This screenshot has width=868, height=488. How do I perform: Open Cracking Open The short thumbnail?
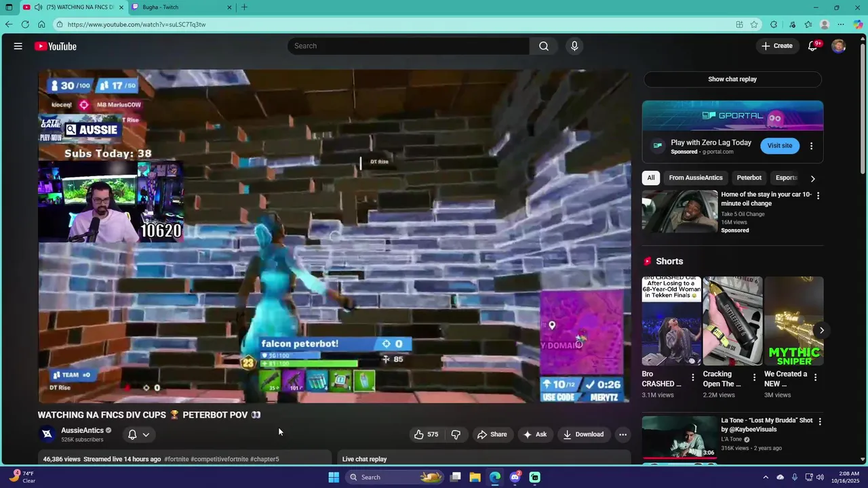[732, 321]
